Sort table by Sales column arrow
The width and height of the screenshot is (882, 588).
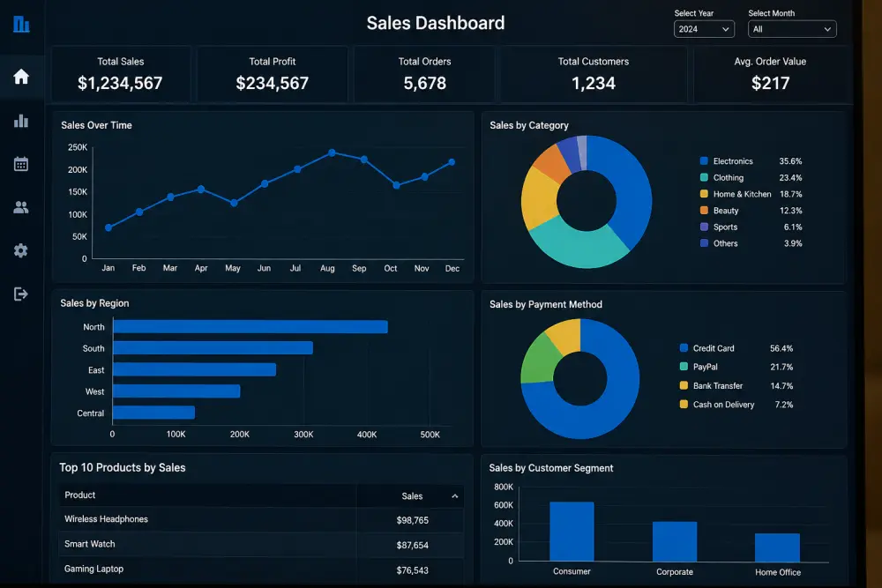[454, 496]
